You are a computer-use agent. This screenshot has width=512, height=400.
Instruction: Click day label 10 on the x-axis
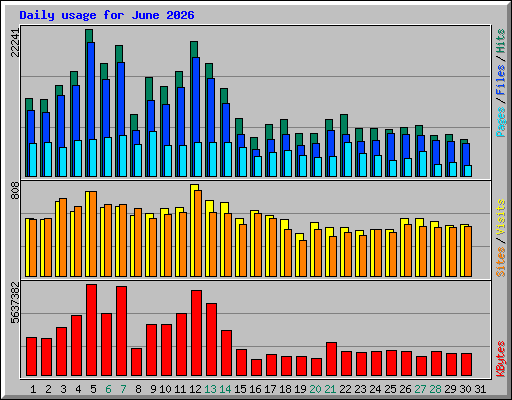[x=165, y=389]
